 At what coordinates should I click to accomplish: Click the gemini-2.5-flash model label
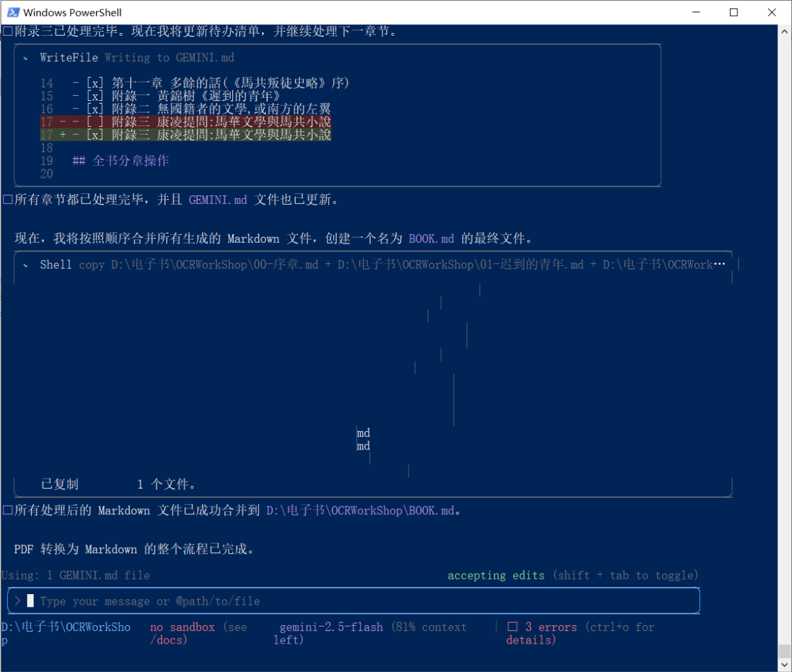[331, 627]
